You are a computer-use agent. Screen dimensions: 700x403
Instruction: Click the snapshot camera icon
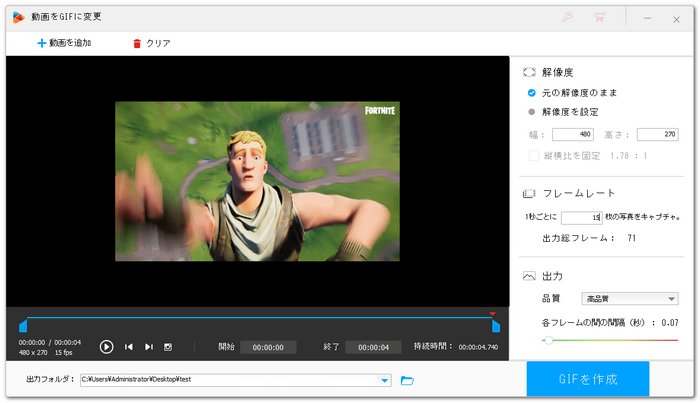(168, 347)
